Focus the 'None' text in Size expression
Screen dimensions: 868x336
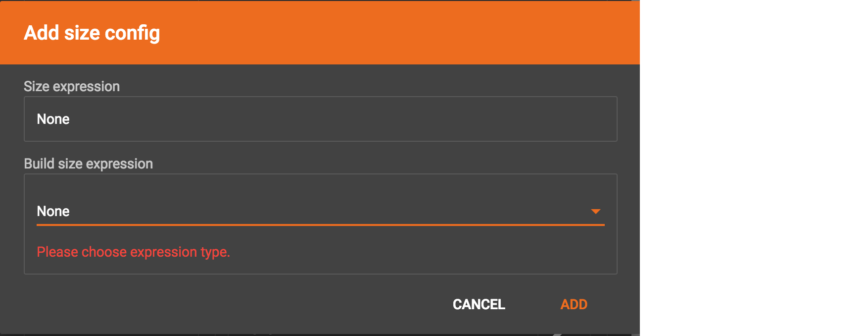53,119
